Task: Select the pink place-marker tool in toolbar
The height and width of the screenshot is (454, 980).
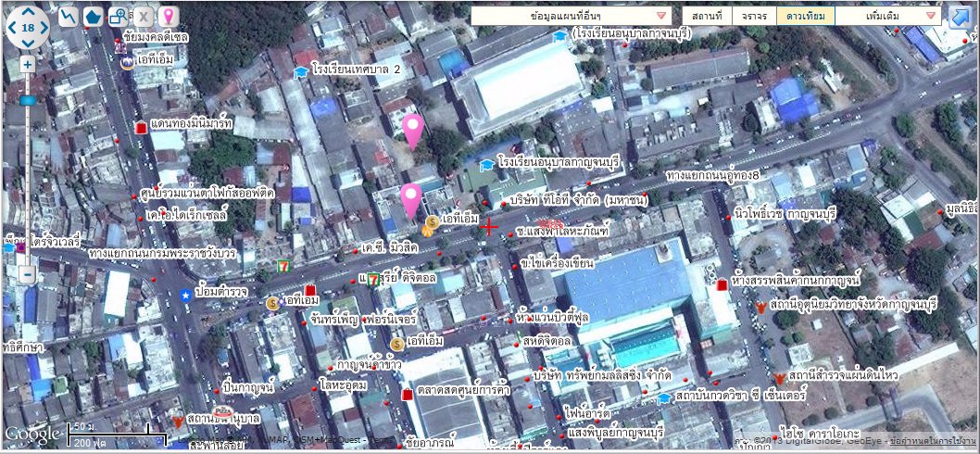Action: 168,17
